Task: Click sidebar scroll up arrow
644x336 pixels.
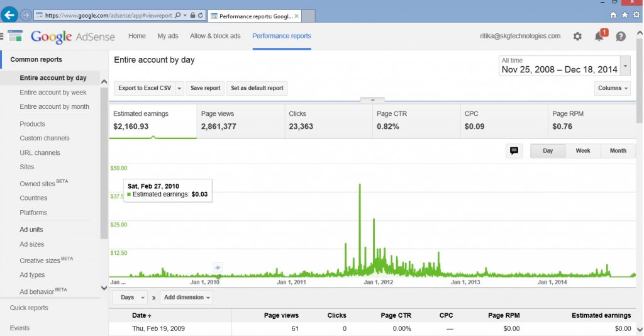Action: point(104,82)
